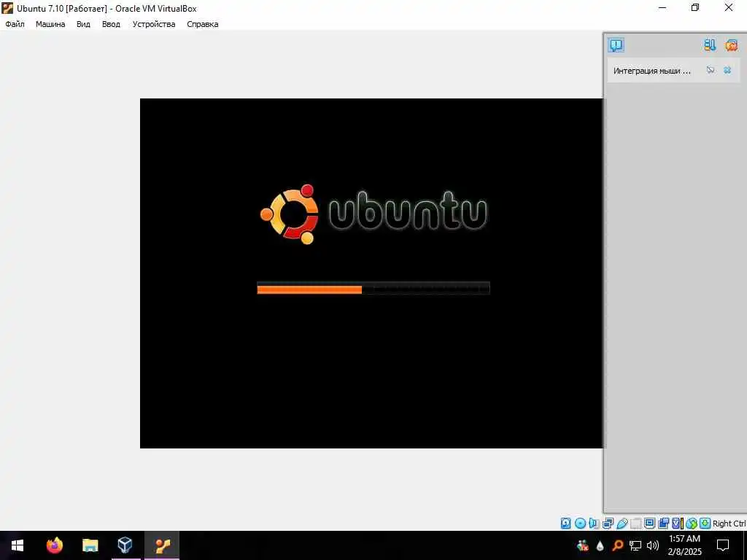
Task: Click the USB devices status icon
Action: 622,524
